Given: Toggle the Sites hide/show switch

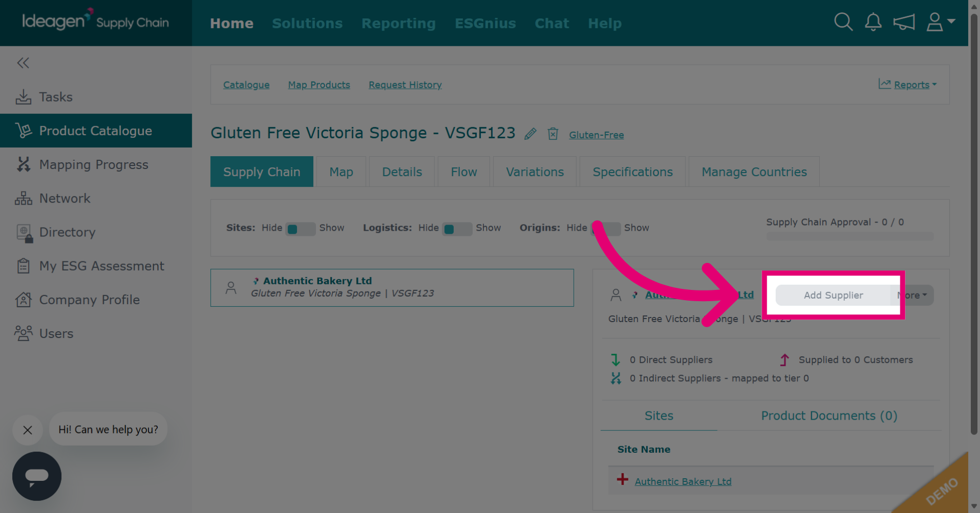Looking at the screenshot, I should 301,228.
